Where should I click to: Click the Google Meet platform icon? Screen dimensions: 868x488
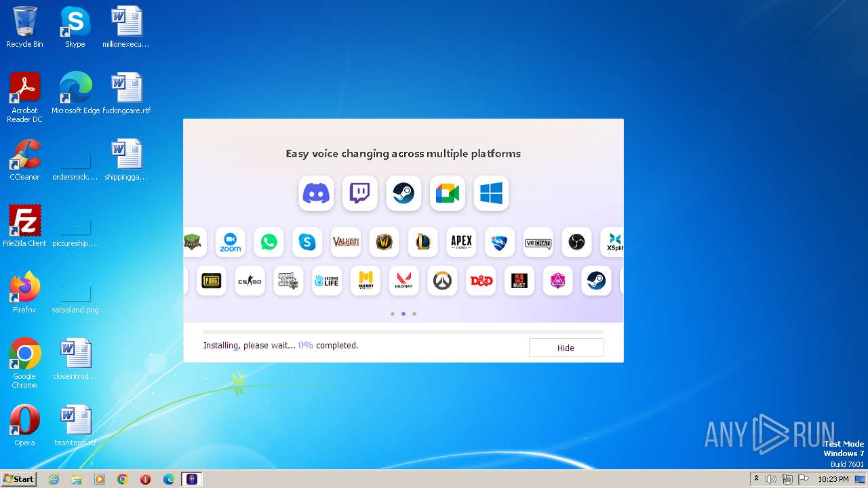[448, 193]
